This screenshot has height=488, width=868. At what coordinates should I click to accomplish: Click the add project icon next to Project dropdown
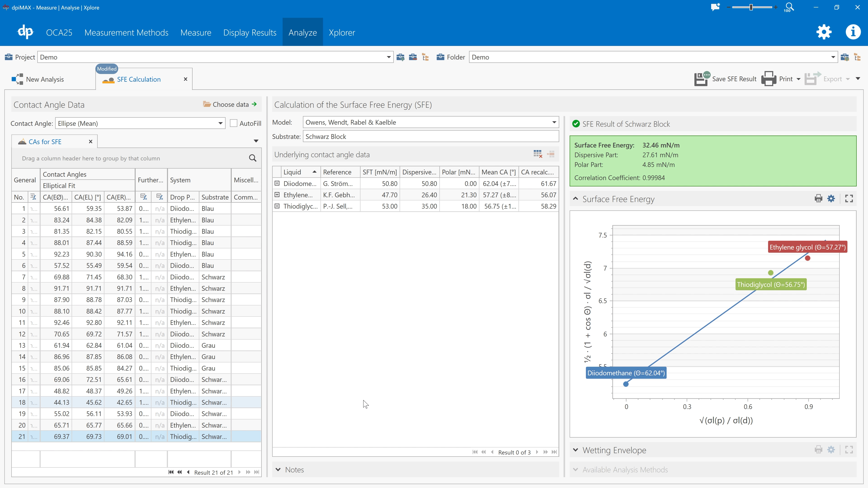(401, 57)
